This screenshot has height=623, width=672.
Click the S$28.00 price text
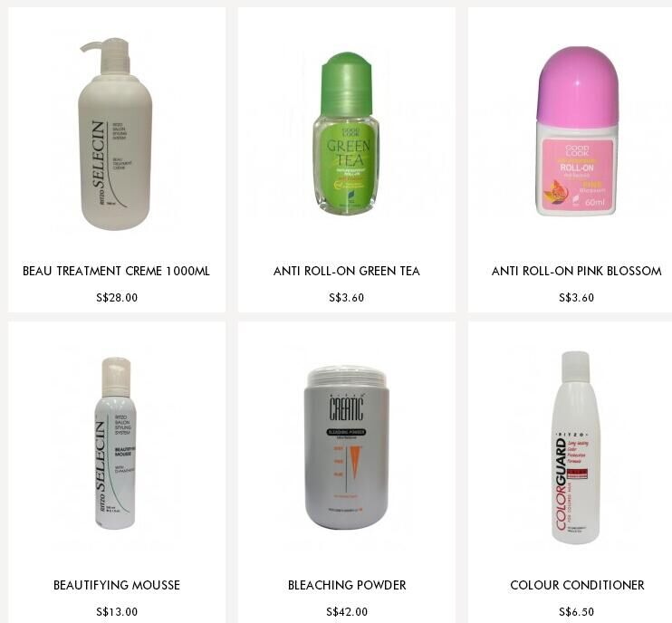click(x=117, y=298)
